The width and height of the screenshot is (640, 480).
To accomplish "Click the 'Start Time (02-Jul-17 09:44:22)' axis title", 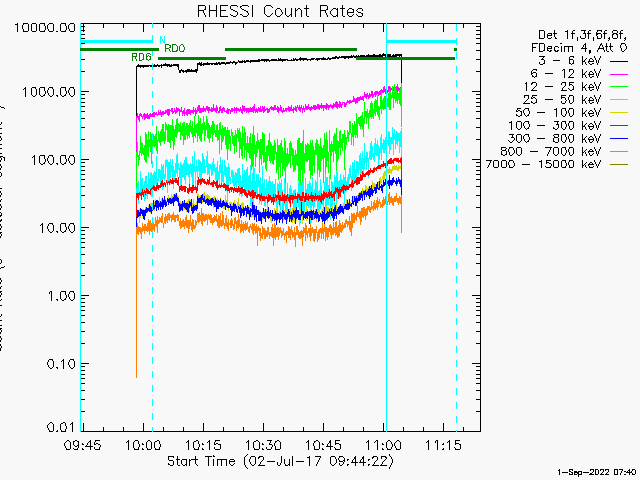I will pyautogui.click(x=281, y=461).
